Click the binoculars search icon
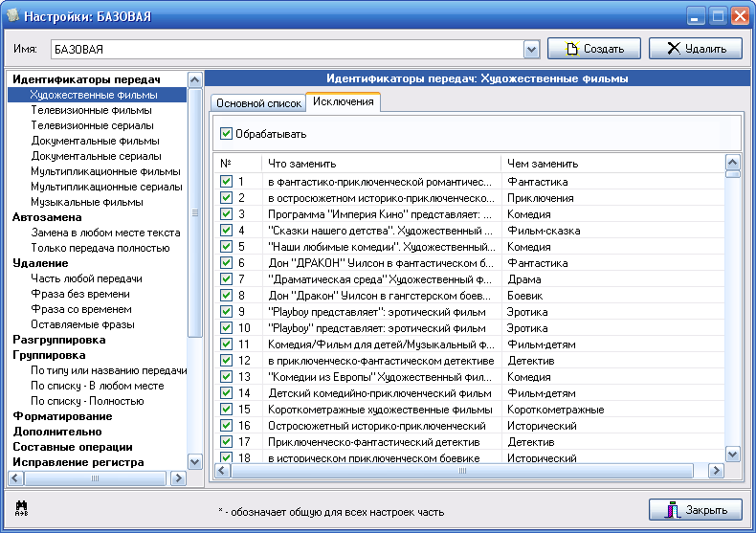 point(22,508)
